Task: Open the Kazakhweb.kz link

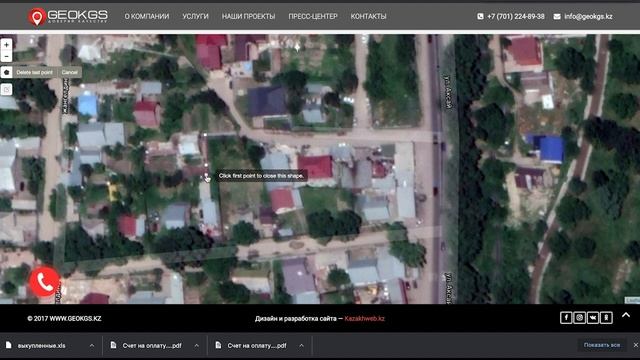Action: [x=364, y=318]
